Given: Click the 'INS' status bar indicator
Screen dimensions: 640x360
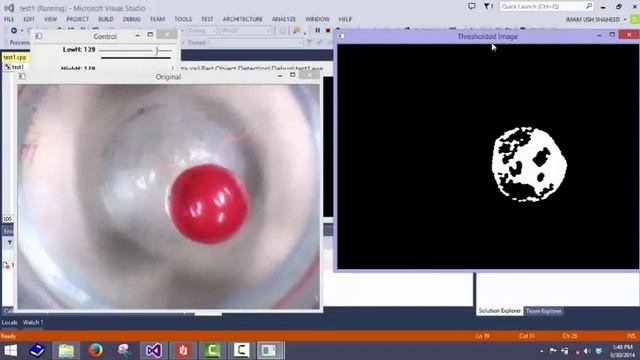Looking at the screenshot, I should [631, 336].
